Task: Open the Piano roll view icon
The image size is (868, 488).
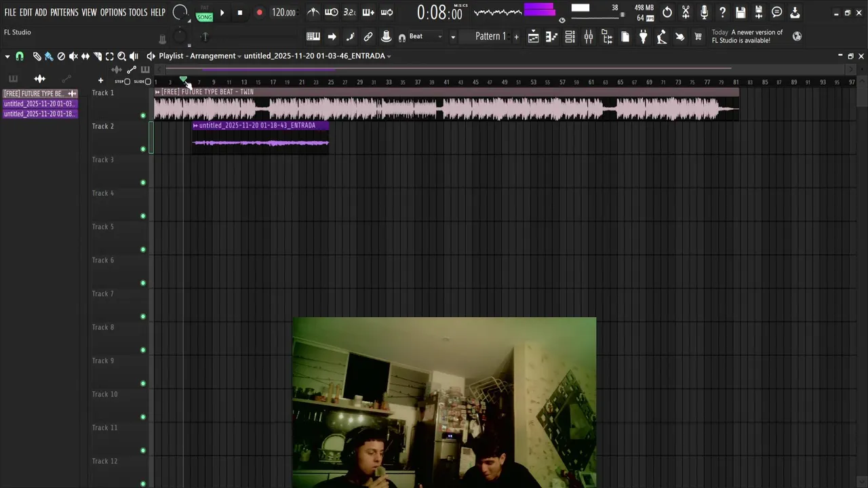Action: [552, 37]
